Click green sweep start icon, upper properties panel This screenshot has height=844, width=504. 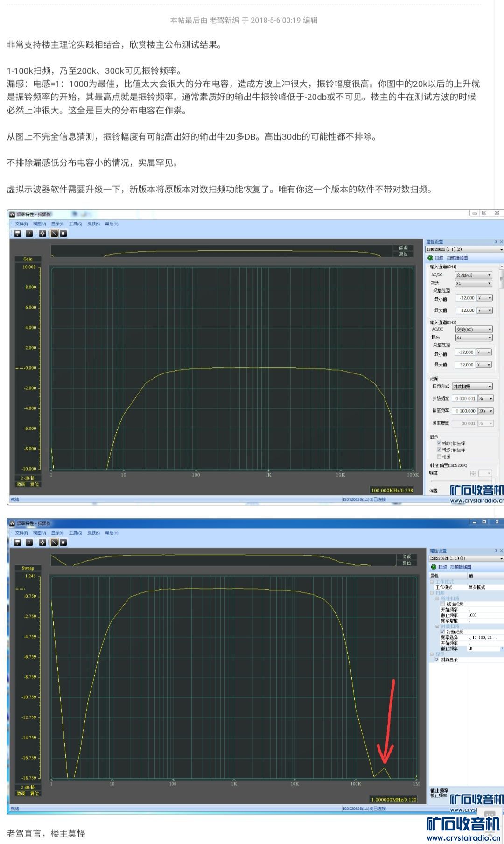point(430,258)
